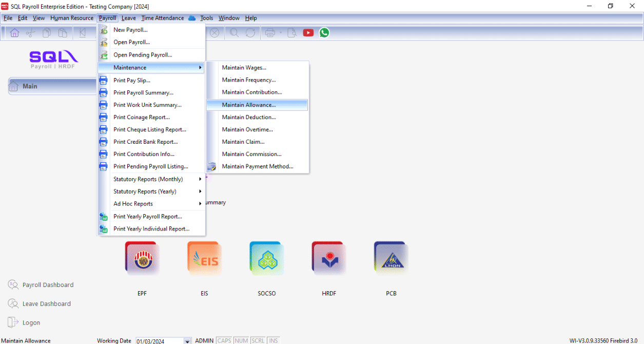
Task: Open the Payroll Dashboard link
Action: click(48, 285)
